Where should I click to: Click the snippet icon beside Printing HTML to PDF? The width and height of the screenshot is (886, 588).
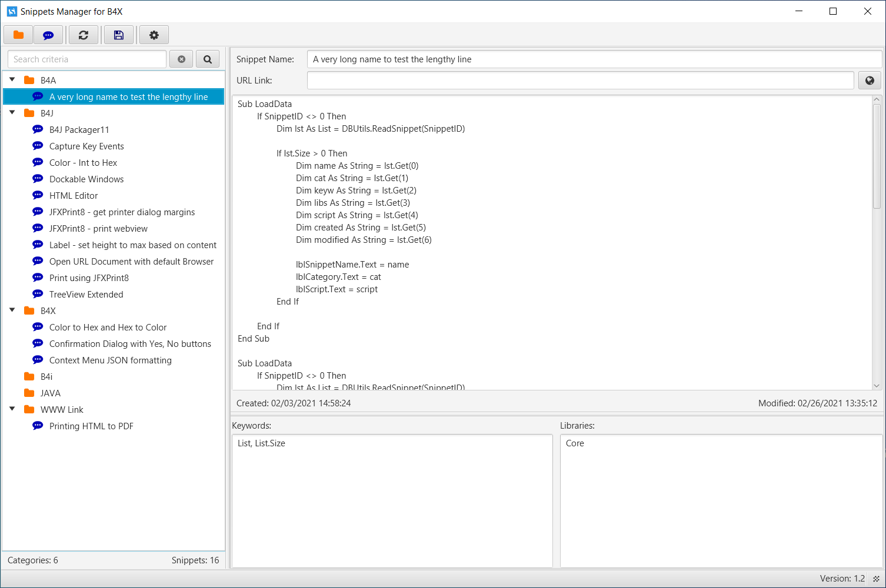coord(38,426)
